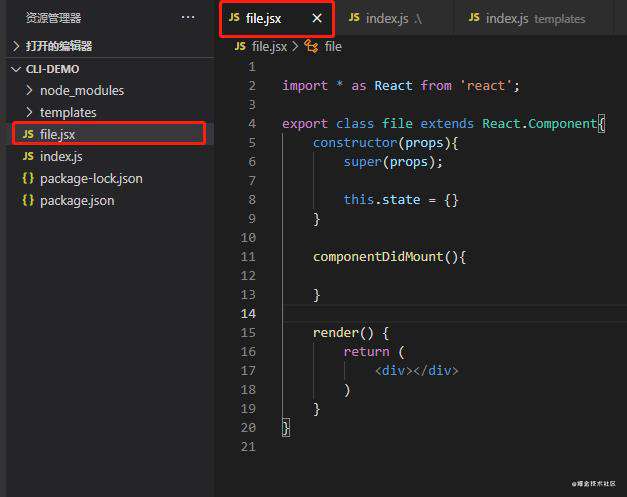The height and width of the screenshot is (497, 627).
Task: Open index.js in the explorer tree
Action: [x=61, y=156]
